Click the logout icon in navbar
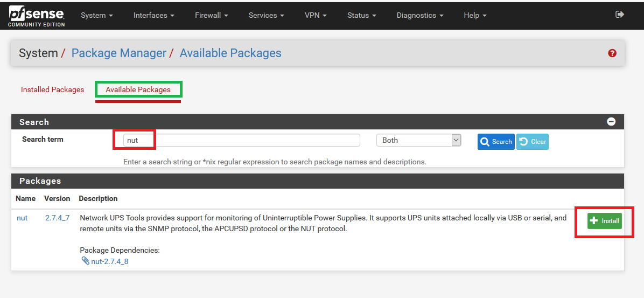The image size is (644, 298). pyautogui.click(x=620, y=15)
